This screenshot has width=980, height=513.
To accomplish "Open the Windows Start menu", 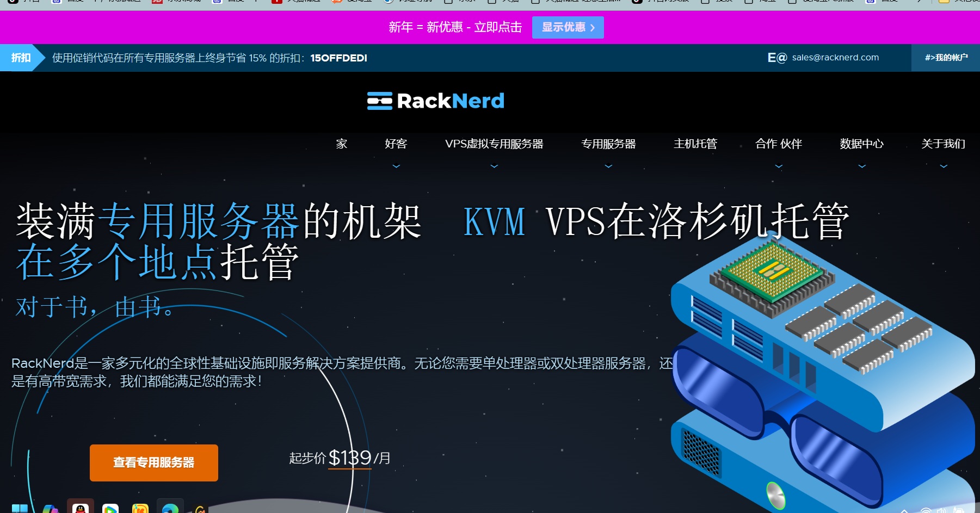I will click(x=20, y=509).
